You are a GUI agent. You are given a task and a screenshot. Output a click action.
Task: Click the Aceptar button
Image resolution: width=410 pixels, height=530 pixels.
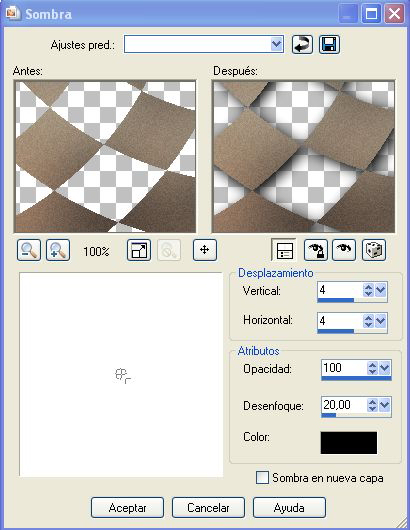point(127,507)
